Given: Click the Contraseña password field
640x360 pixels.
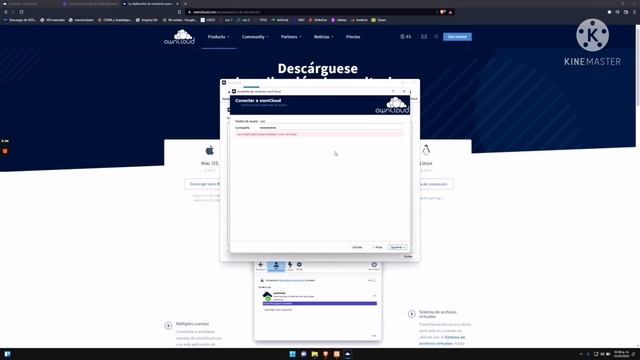Looking at the screenshot, I should pos(331,128).
